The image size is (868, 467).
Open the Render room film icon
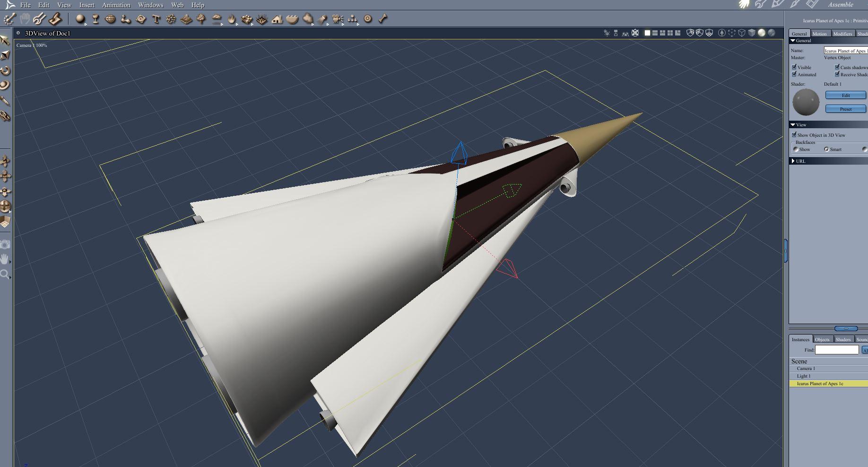[812, 4]
